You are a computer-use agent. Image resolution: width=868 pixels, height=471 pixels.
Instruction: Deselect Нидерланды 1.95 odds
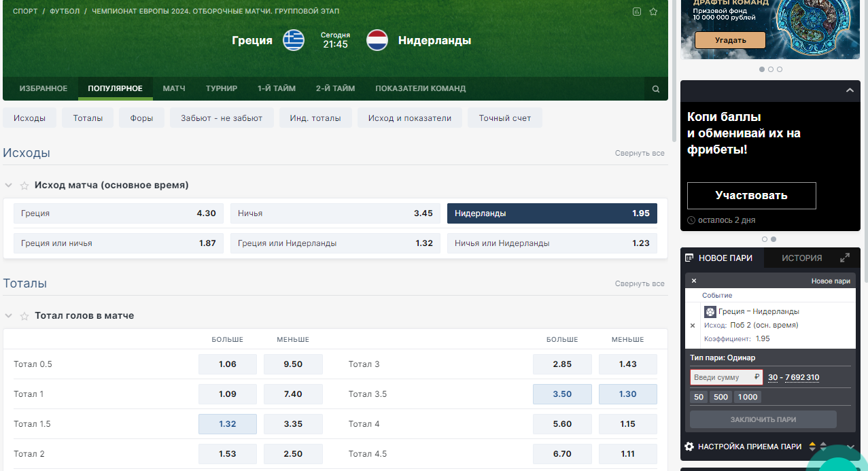tap(552, 213)
